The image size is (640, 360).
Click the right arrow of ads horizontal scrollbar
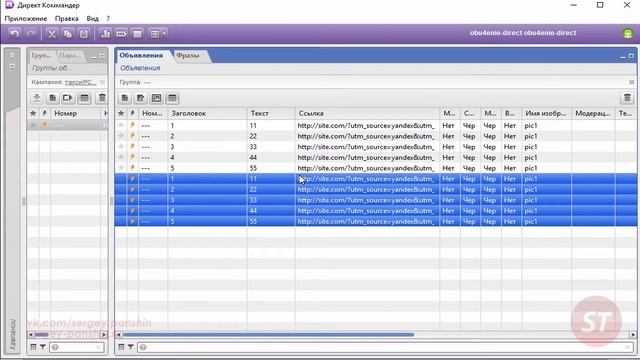click(633, 335)
